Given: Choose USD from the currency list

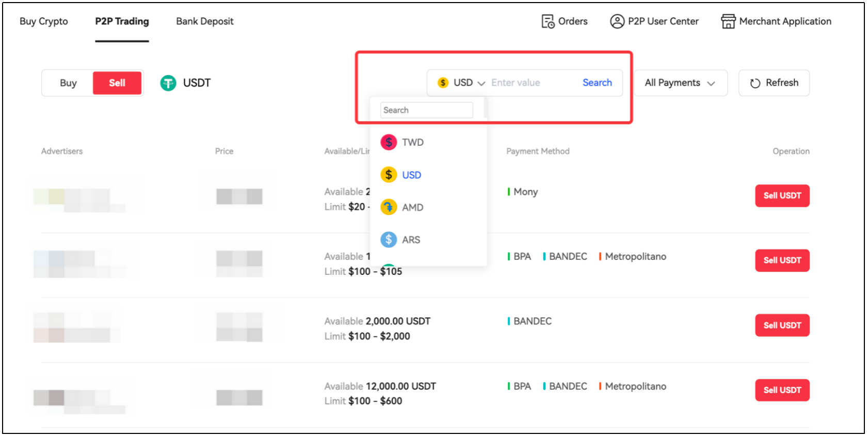Looking at the screenshot, I should point(411,175).
